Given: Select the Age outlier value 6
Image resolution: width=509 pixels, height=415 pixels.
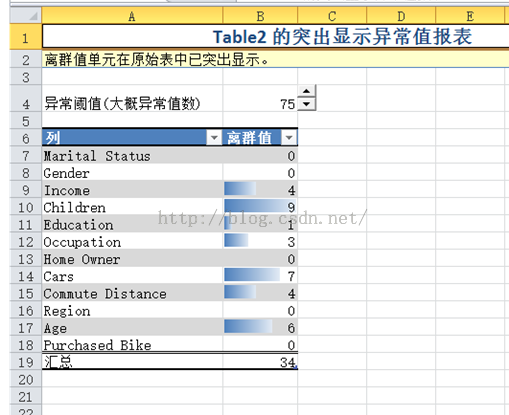Looking at the screenshot, I should tap(260, 327).
